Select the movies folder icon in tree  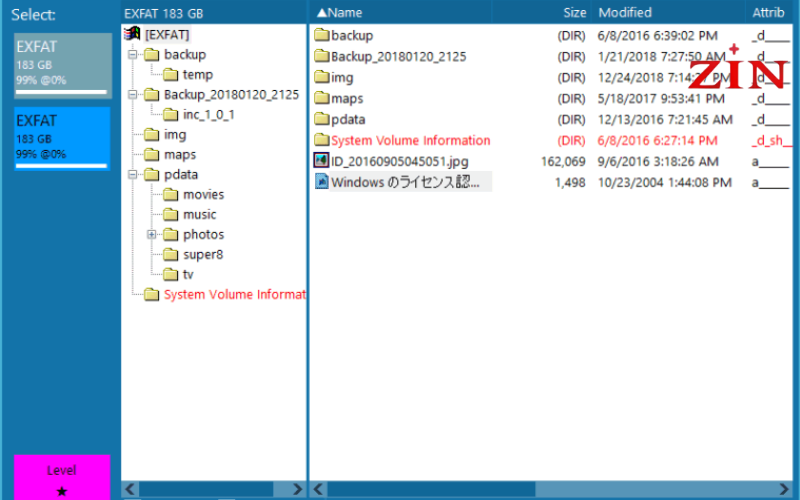coord(170,194)
